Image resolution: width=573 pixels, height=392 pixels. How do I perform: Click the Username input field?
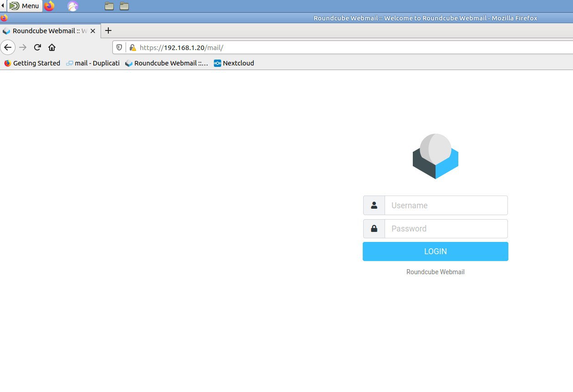pyautogui.click(x=446, y=205)
